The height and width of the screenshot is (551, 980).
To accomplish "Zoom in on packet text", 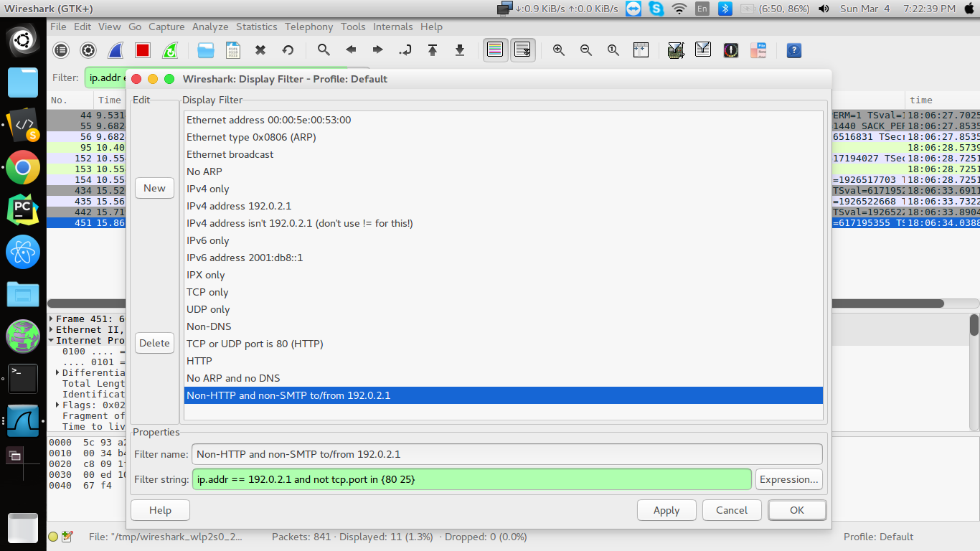I will pyautogui.click(x=559, y=50).
